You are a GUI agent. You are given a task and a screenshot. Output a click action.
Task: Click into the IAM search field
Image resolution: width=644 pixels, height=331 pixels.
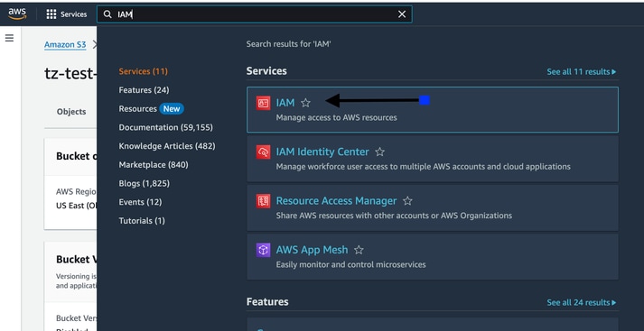[254, 14]
